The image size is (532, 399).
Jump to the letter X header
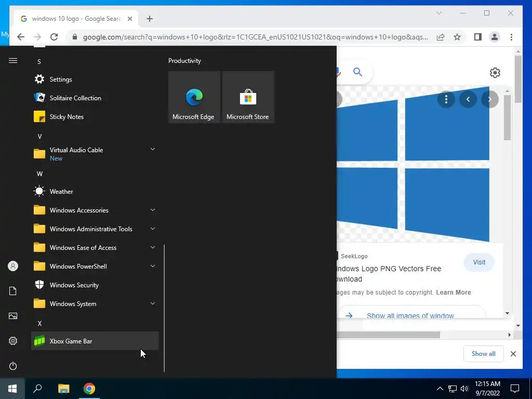coord(39,323)
